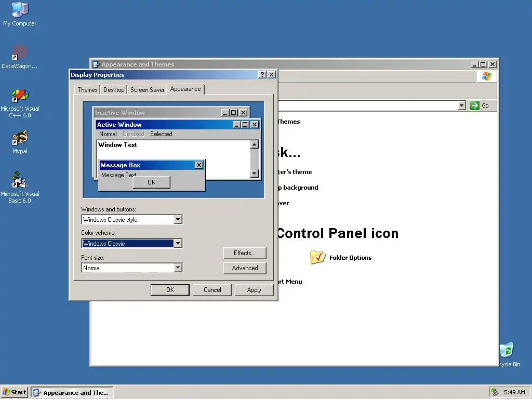Click the Go button label

pyautogui.click(x=485, y=105)
